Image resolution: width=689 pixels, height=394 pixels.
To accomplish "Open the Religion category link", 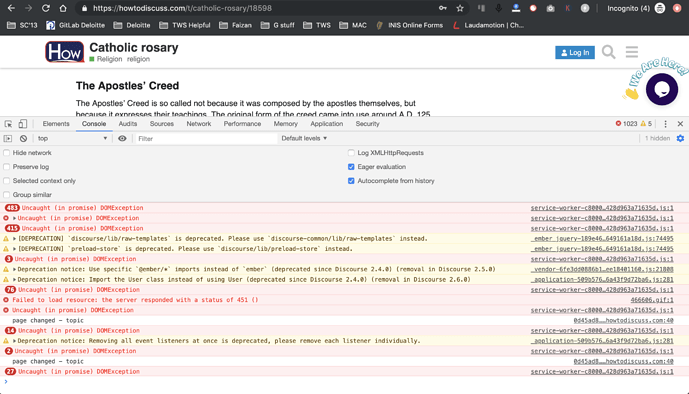I will point(106,59).
